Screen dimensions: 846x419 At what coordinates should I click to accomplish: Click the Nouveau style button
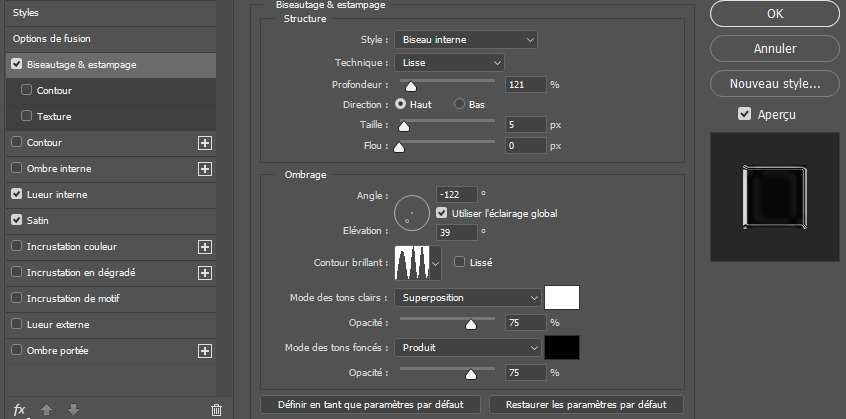(775, 84)
